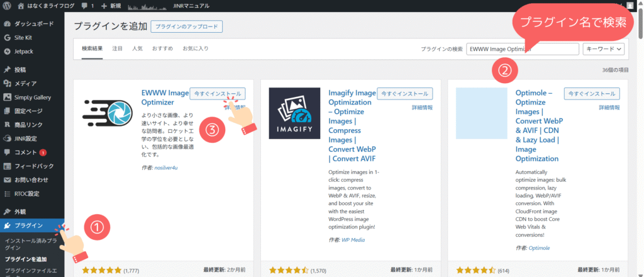Image resolution: width=644 pixels, height=277 pixels.
Task: Click the ダッシュボード sidebar icon
Action: point(7,24)
